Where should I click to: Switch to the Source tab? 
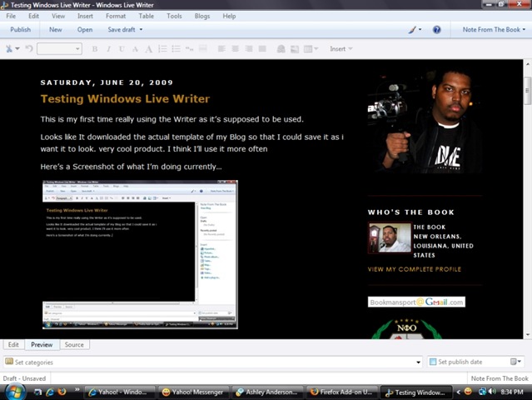pos(74,345)
